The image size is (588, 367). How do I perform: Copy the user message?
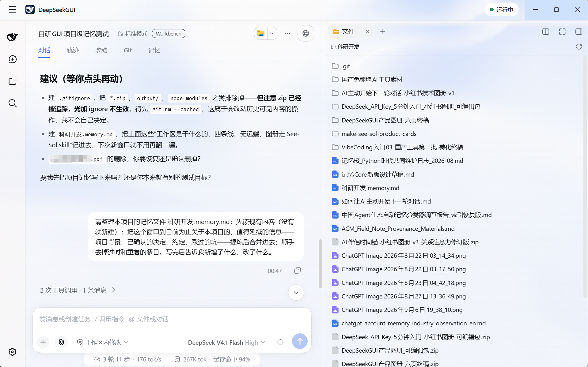point(297,271)
